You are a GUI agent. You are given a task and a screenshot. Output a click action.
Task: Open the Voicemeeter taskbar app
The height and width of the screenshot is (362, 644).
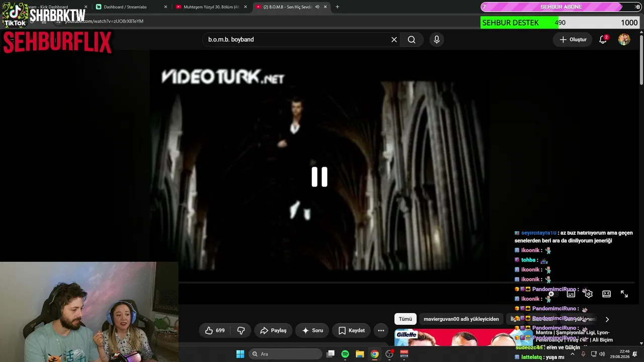point(404,354)
